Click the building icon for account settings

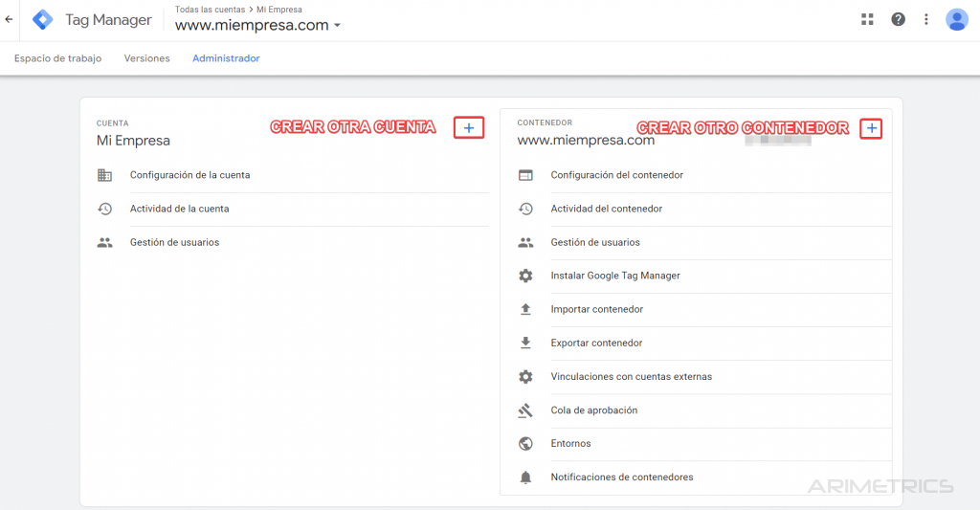point(105,175)
